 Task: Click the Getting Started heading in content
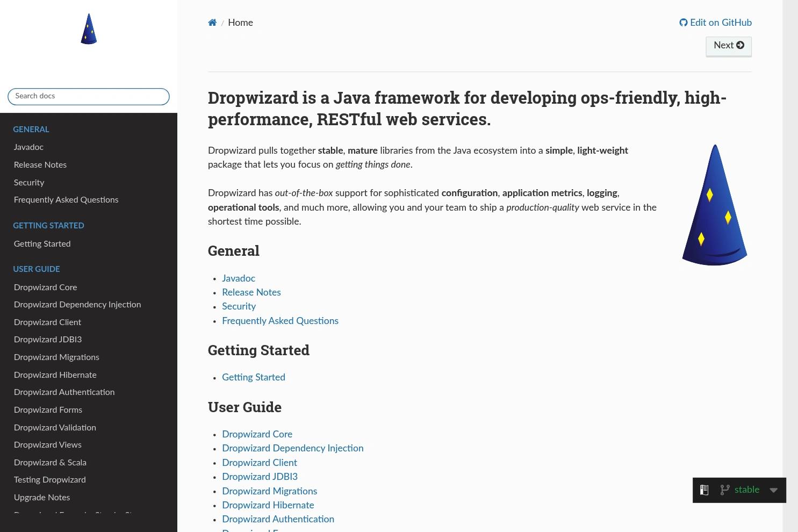click(x=258, y=350)
